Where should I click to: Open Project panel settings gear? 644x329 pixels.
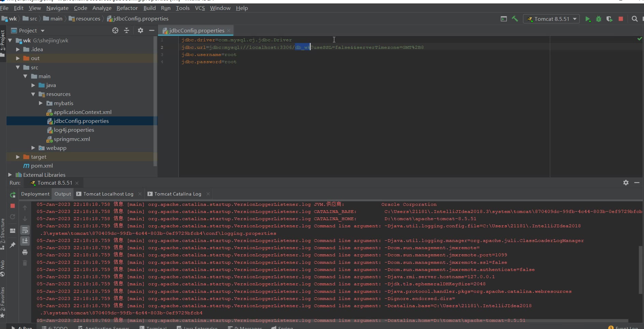(x=140, y=30)
